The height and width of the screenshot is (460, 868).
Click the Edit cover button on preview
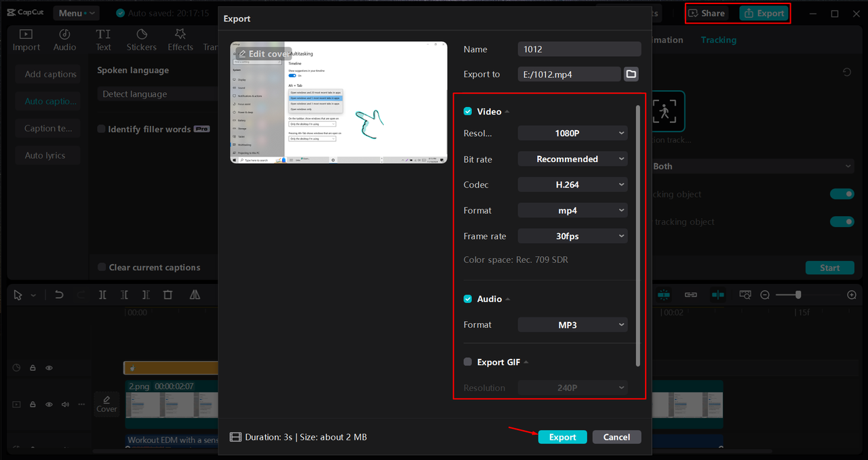(x=263, y=54)
